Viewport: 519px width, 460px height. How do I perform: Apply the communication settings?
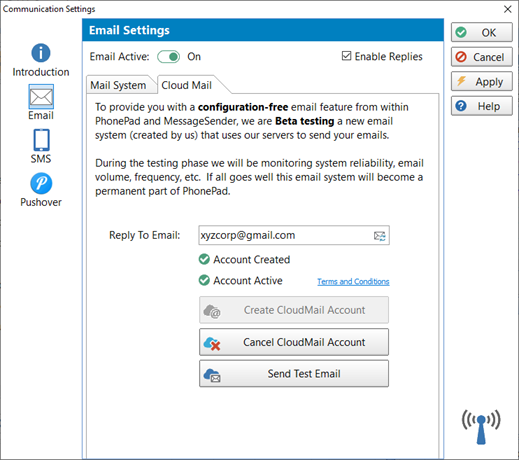click(482, 82)
